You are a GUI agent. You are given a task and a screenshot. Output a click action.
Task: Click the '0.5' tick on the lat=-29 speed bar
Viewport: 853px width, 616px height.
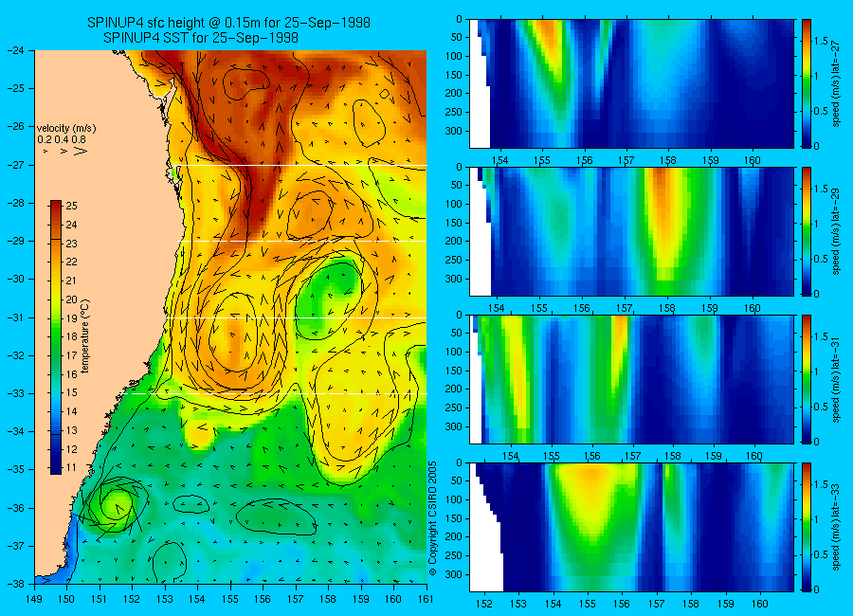821,259
